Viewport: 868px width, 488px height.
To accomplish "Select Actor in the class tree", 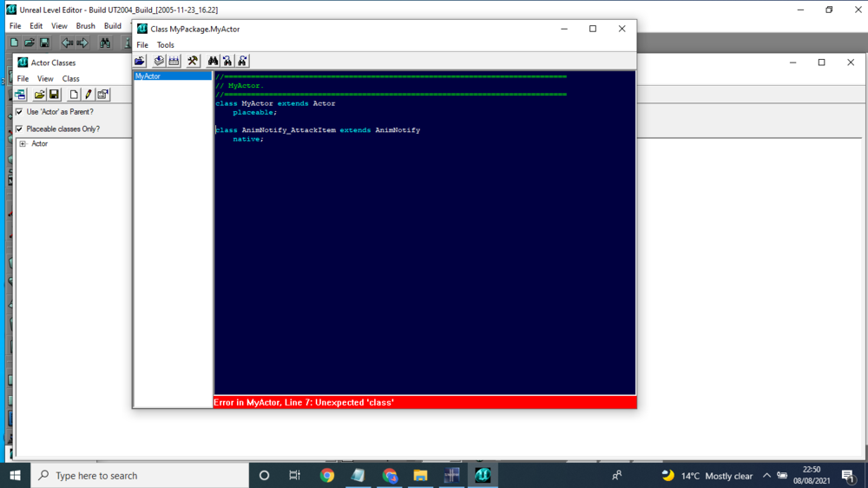I will pos(39,144).
